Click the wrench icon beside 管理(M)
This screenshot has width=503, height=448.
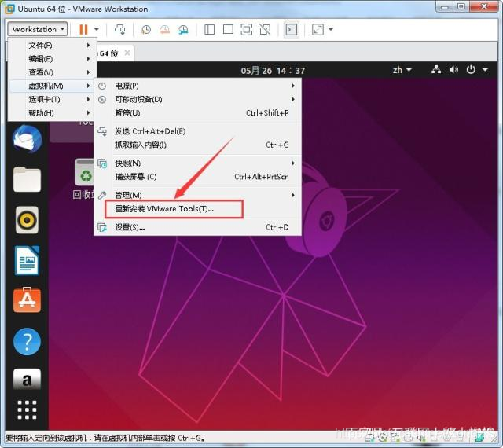(x=102, y=195)
